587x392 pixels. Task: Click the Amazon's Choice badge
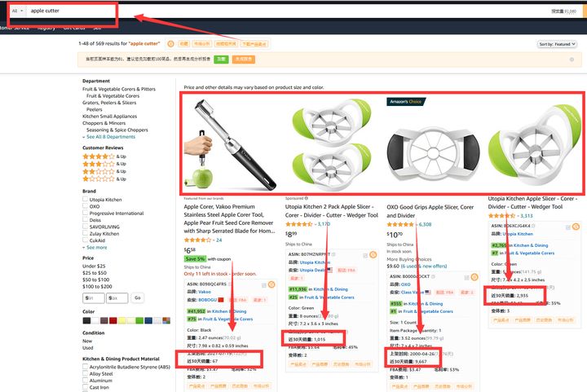(x=406, y=101)
